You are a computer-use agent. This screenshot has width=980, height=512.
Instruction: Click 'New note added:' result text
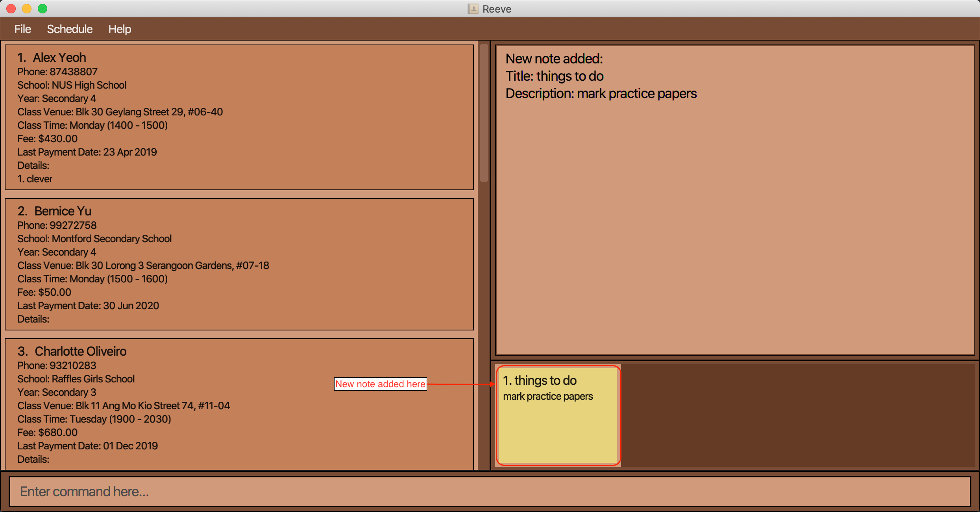click(554, 59)
